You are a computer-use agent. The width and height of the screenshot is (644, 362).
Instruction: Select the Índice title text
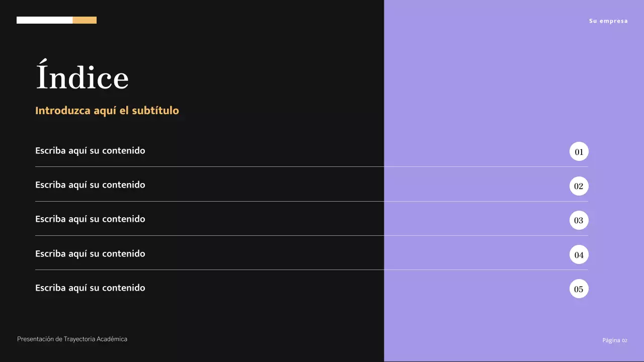(83, 77)
